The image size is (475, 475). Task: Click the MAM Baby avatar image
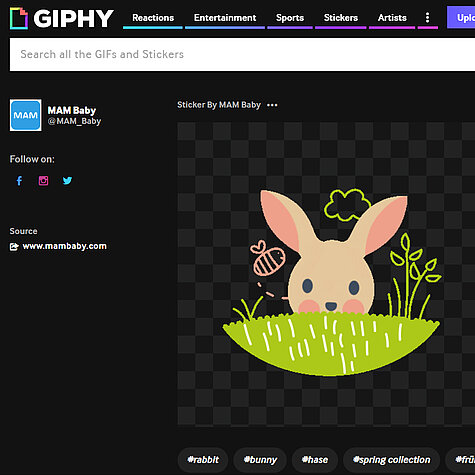click(26, 115)
